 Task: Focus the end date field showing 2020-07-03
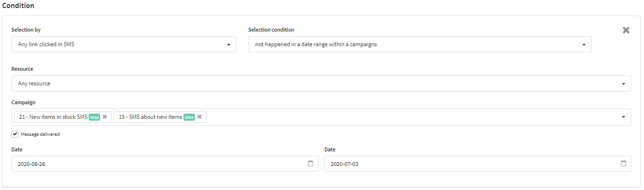click(477, 164)
